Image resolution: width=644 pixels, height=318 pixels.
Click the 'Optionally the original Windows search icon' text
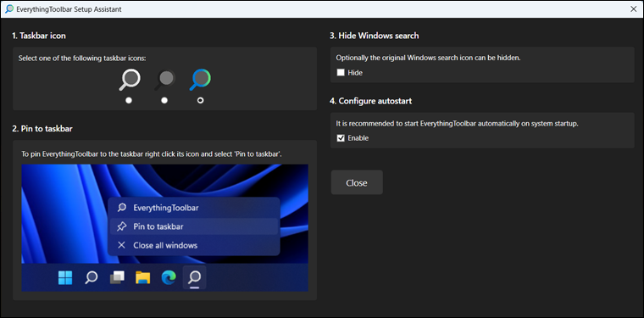(429, 58)
